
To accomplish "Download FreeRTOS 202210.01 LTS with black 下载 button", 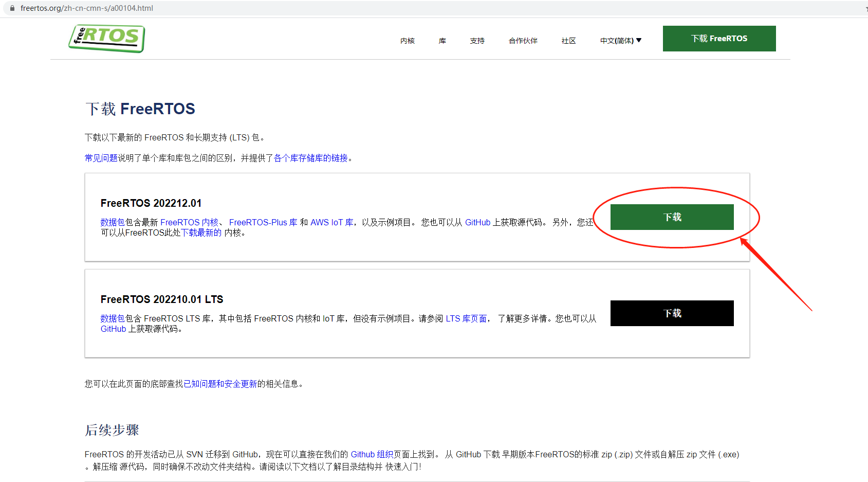I will [x=672, y=313].
